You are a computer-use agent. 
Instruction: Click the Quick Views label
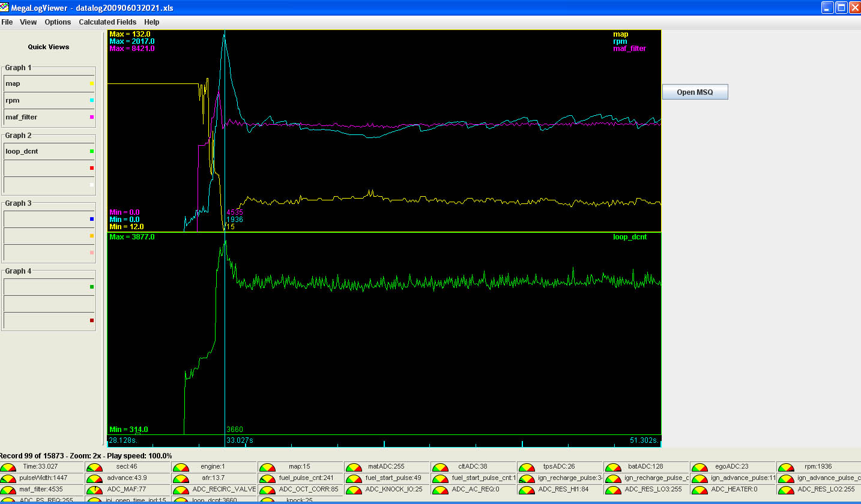click(49, 47)
